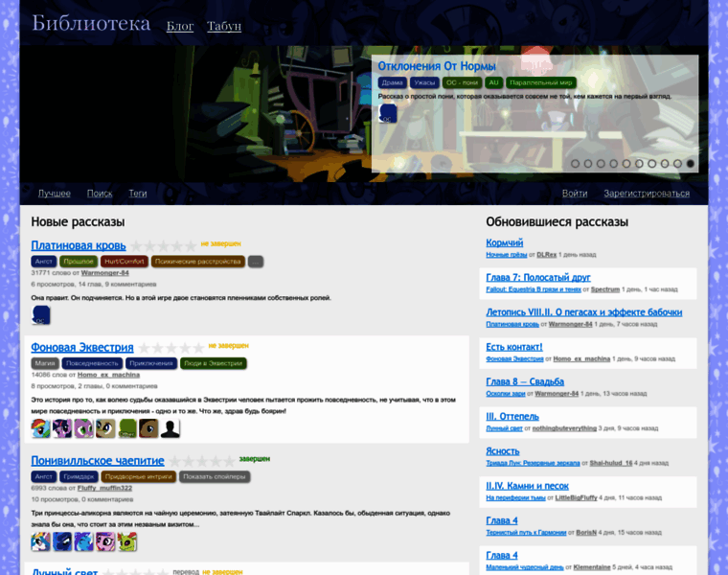Click Войти to log in
This screenshot has height=575, width=728.
click(x=575, y=194)
